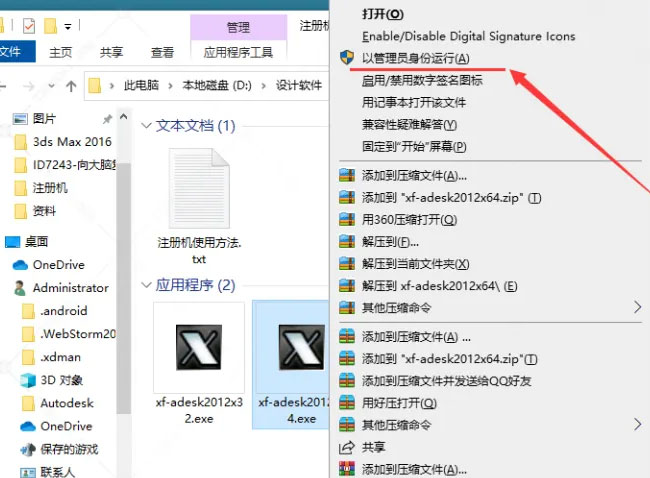Open quick access toolbar customize dropdown
This screenshot has width=650, height=478.
[x=68, y=27]
